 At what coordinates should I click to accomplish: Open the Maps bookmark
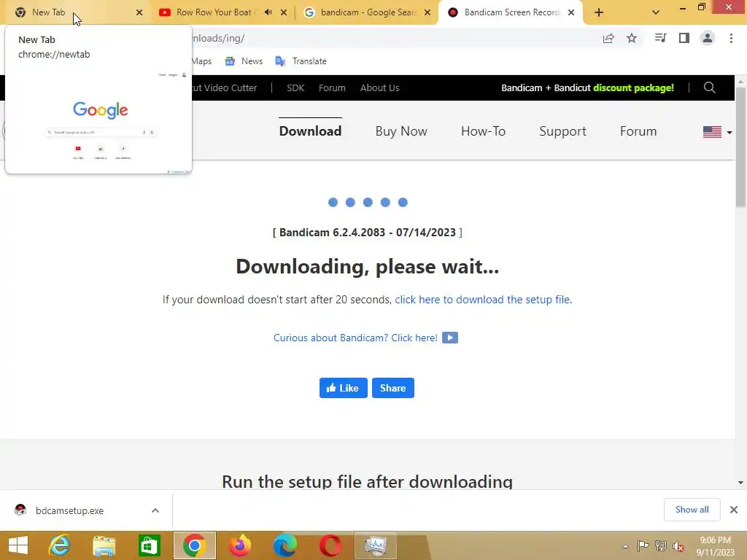(201, 61)
